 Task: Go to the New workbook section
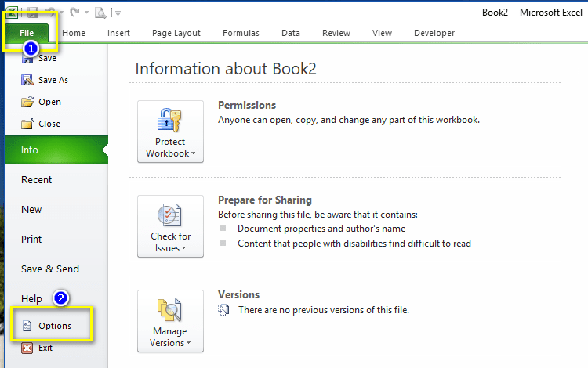coord(31,209)
